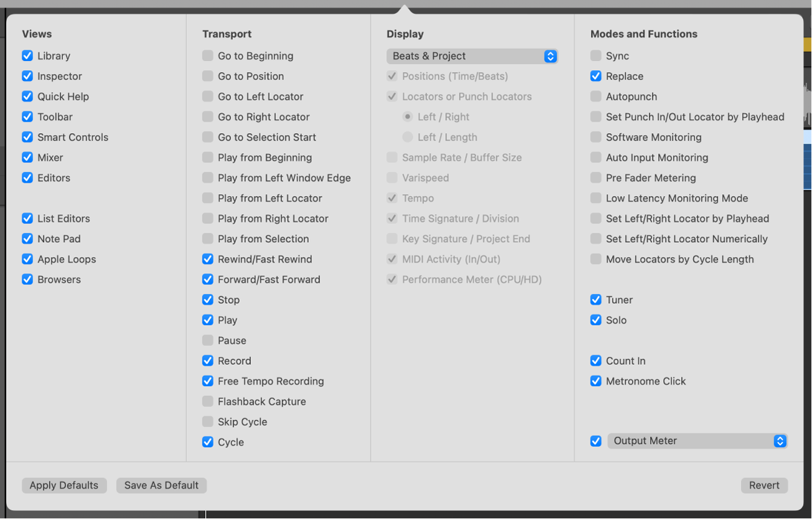Disable the Inspector view
This screenshot has width=812, height=519.
[x=27, y=76]
